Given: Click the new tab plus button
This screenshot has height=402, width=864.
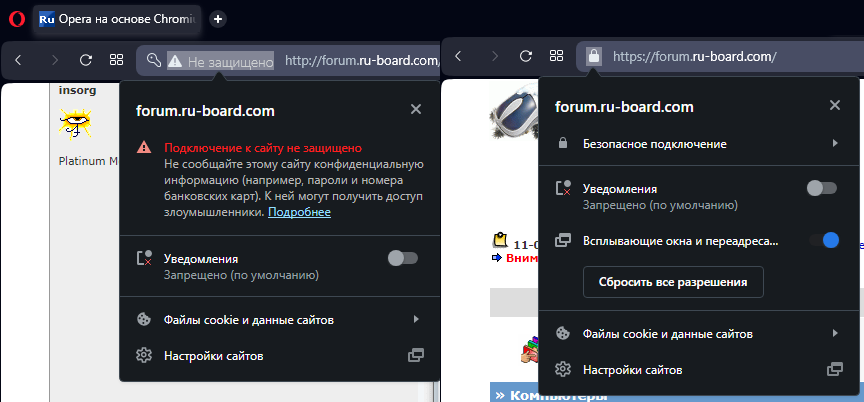Looking at the screenshot, I should (x=218, y=19).
